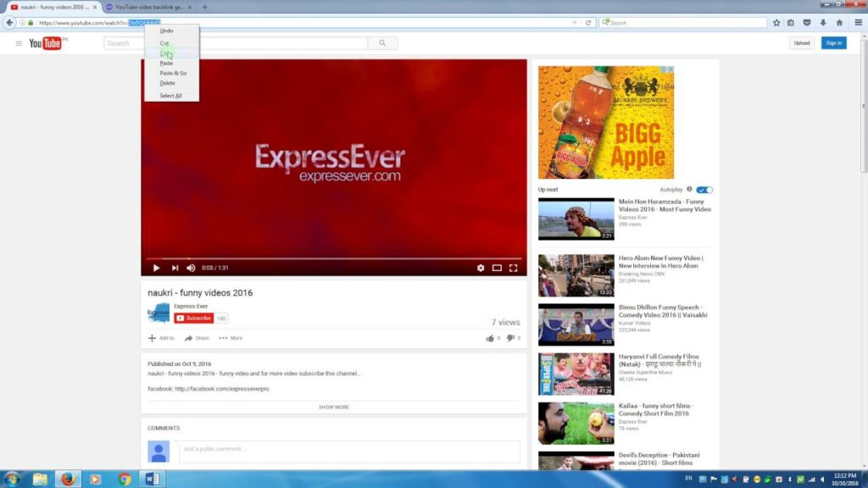Open the media player taskbar icon

(96, 480)
